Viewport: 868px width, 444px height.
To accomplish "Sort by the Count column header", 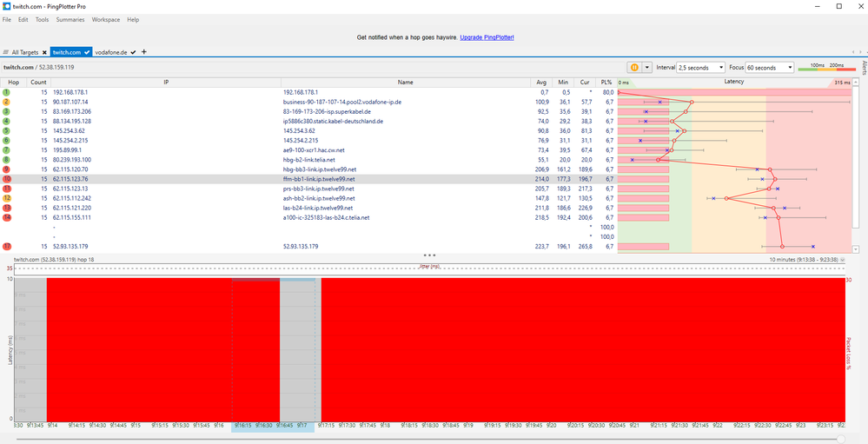I will [x=39, y=82].
